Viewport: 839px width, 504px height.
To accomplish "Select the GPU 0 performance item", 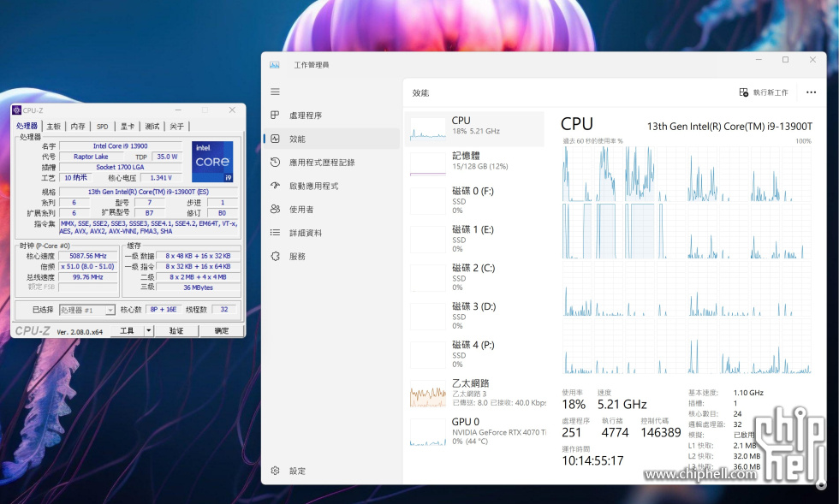I will (474, 431).
